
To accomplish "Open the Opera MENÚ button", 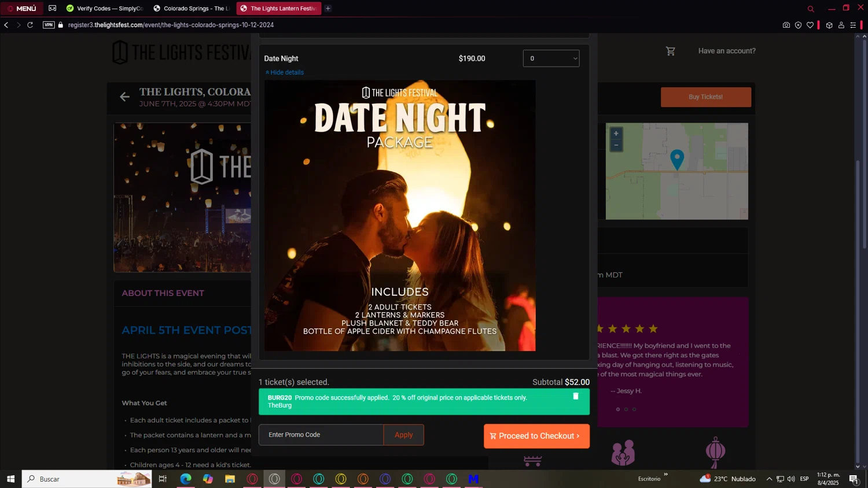I will pyautogui.click(x=22, y=9).
